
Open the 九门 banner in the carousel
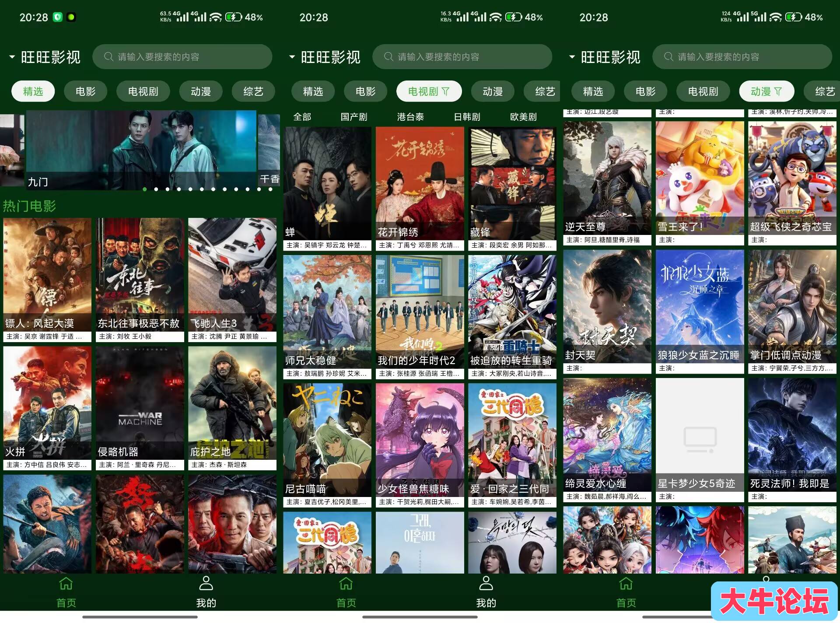141,150
